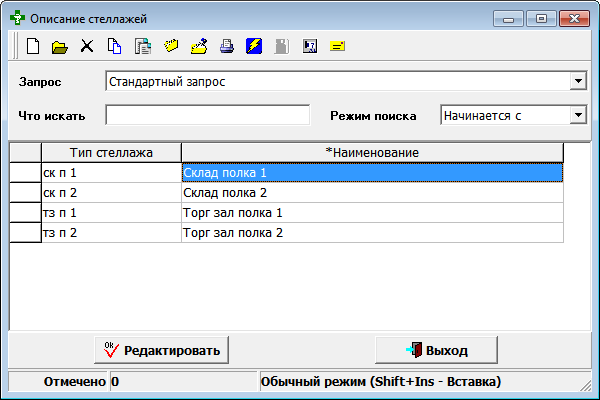This screenshot has height=400, width=600.
Task: Expand the Запрос dropdown list
Action: click(577, 81)
